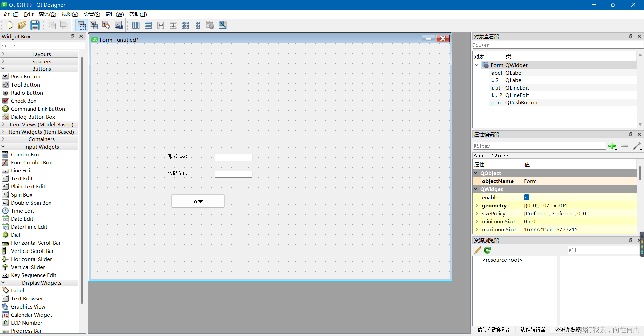Use the Lay Out in a Grid tool

click(185, 25)
